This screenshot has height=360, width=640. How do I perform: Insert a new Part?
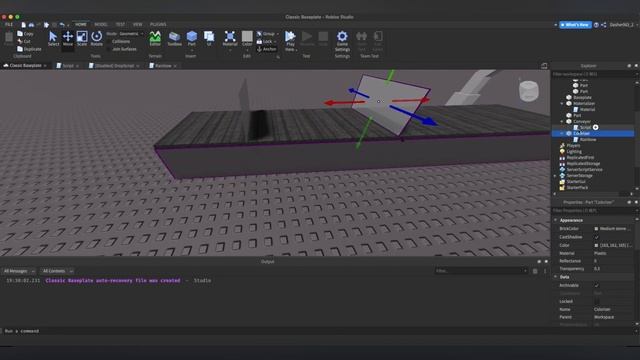pos(191,39)
